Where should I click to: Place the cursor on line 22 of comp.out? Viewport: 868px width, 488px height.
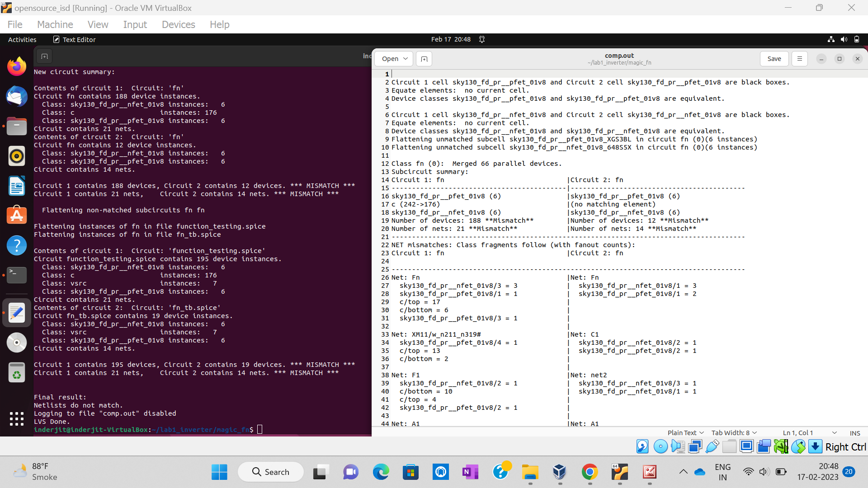(x=497, y=245)
